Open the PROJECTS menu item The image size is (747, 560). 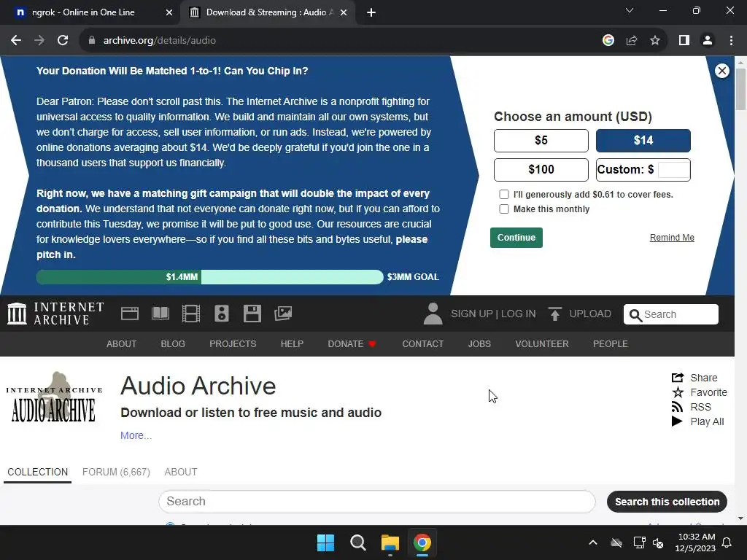(x=233, y=344)
